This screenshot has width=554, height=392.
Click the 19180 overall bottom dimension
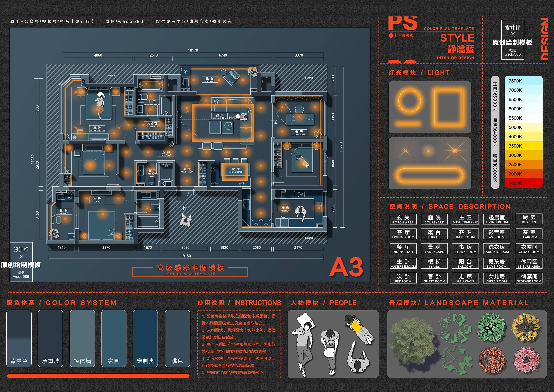(186, 256)
